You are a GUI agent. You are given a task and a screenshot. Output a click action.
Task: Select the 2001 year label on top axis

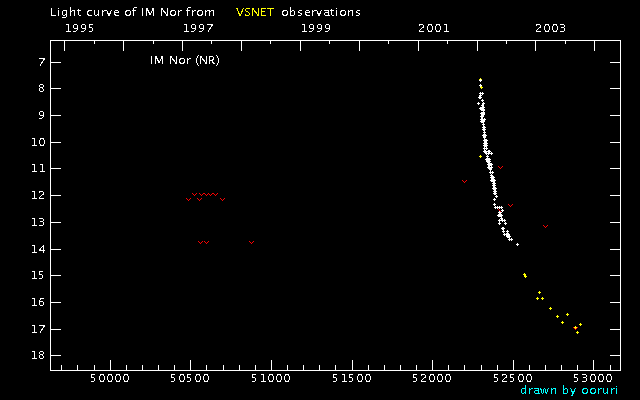tap(433, 28)
